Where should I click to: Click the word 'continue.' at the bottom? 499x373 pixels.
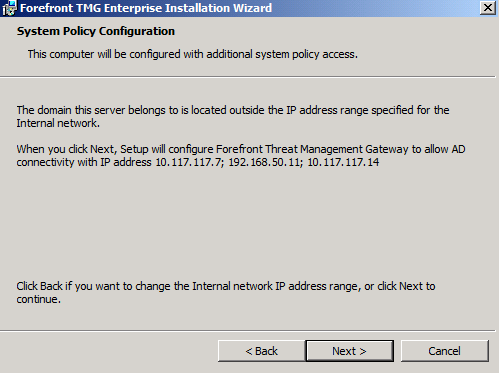click(39, 299)
